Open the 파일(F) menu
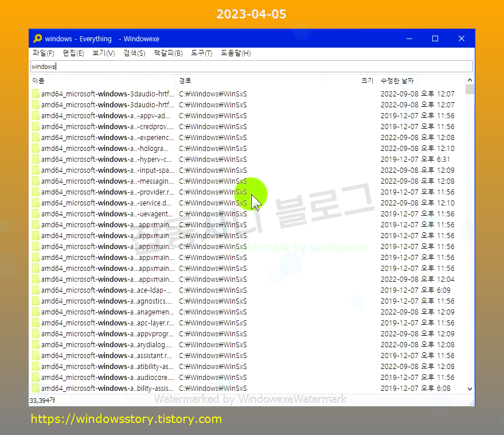This screenshot has height=435, width=504. point(44,53)
